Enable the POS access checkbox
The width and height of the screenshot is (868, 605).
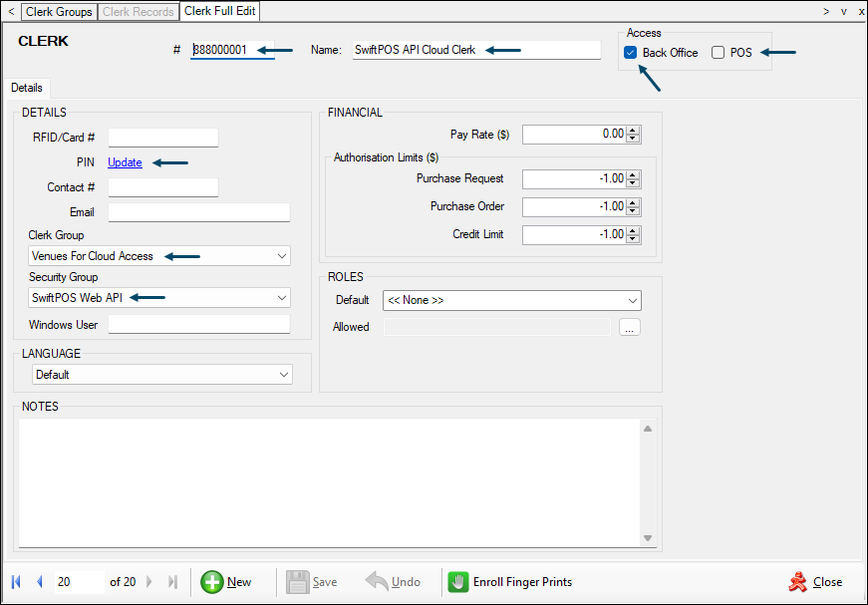pos(718,53)
